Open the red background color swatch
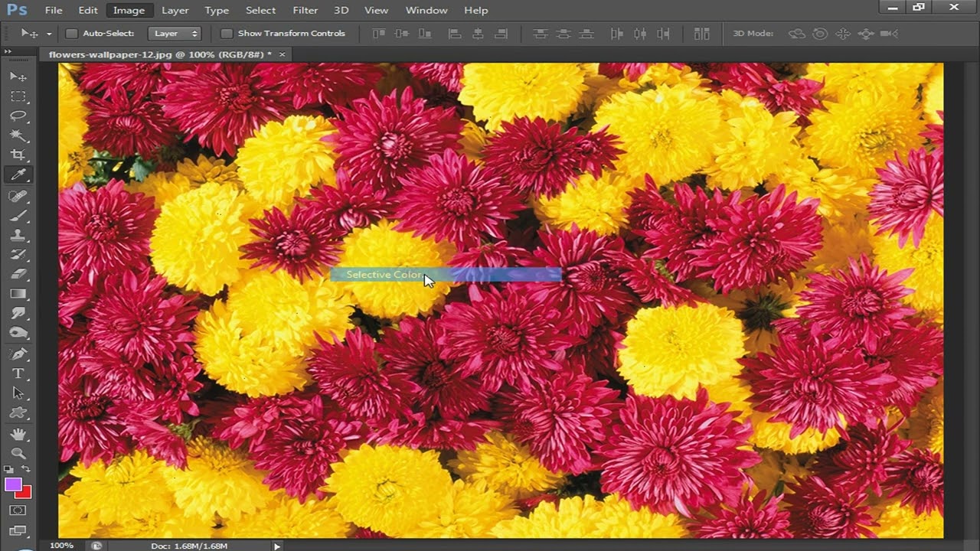The height and width of the screenshot is (551, 980). tap(25, 493)
